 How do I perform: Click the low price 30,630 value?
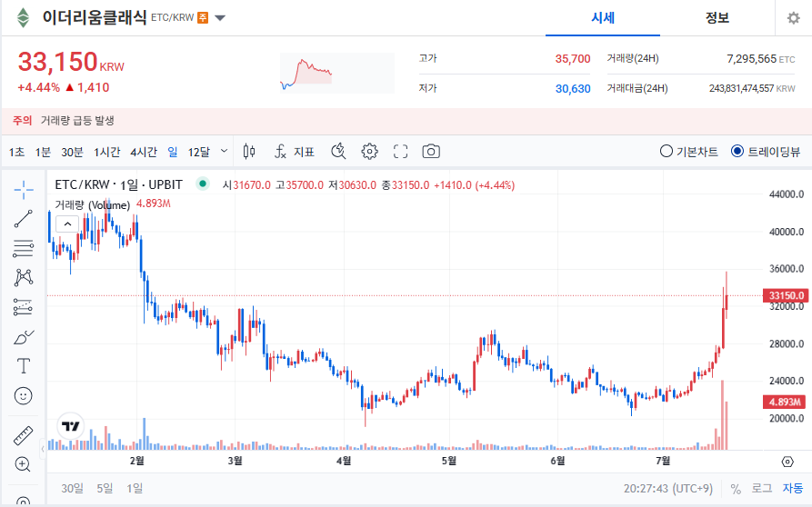[x=573, y=89]
